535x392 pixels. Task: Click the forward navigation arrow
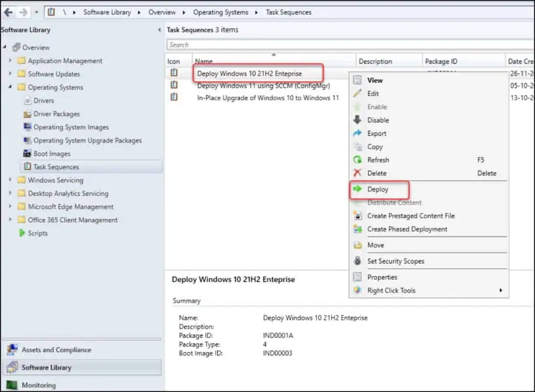pyautogui.click(x=23, y=13)
